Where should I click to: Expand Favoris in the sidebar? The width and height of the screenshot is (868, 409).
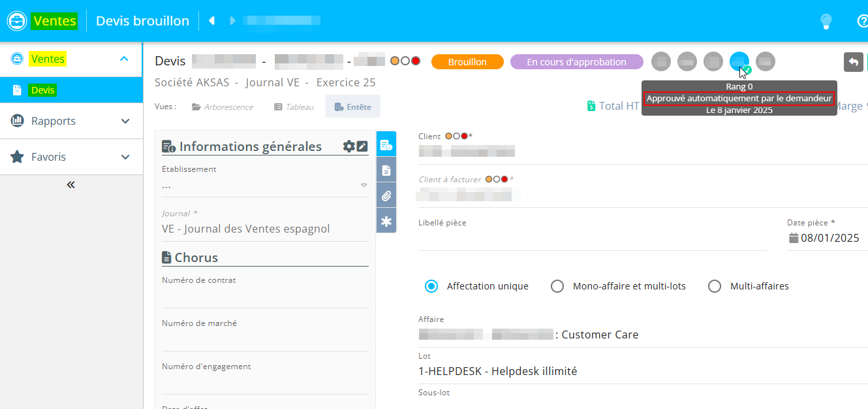pos(71,157)
